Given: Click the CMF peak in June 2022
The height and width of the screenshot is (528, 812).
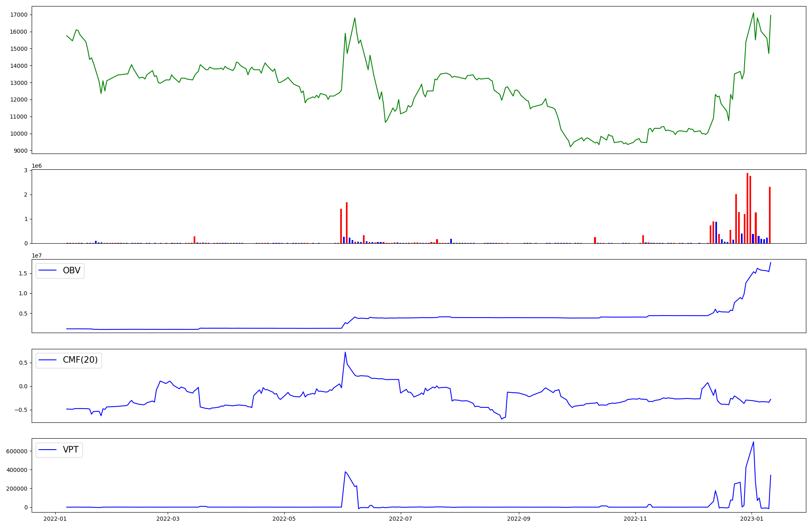Looking at the screenshot, I should coord(345,352).
